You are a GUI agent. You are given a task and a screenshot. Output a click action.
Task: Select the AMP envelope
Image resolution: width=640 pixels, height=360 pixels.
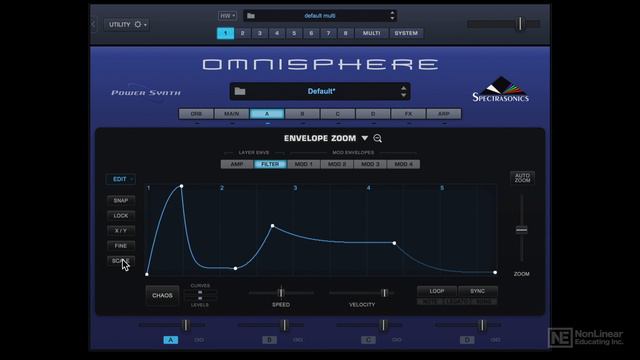click(x=237, y=164)
